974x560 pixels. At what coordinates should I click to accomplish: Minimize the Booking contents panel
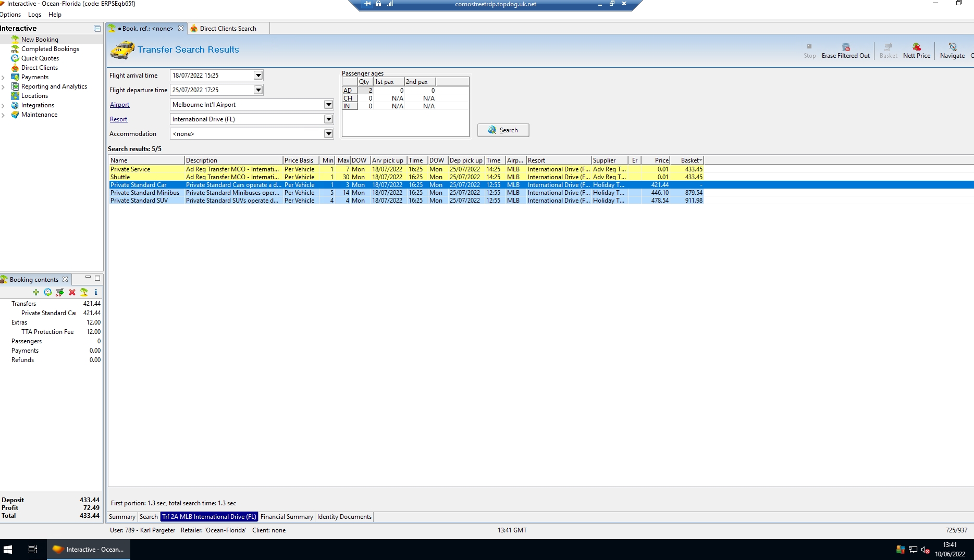[x=88, y=278]
